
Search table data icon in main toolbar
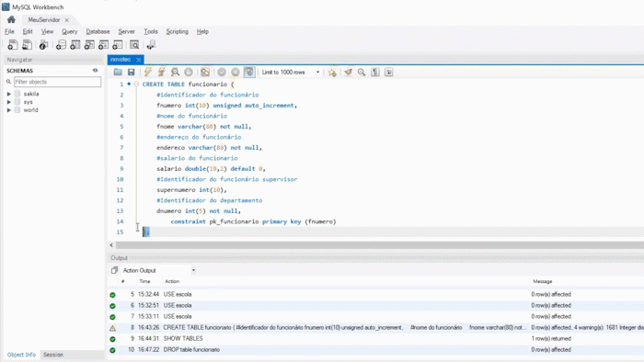(x=134, y=45)
